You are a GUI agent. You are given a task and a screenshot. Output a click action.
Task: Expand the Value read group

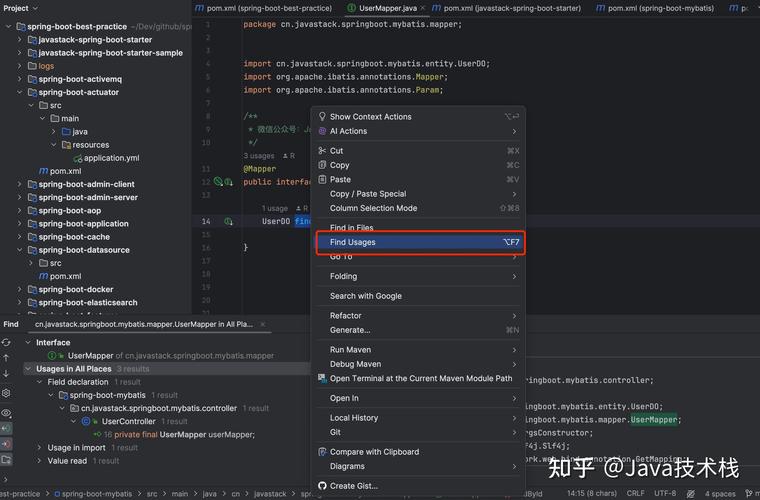click(39, 461)
